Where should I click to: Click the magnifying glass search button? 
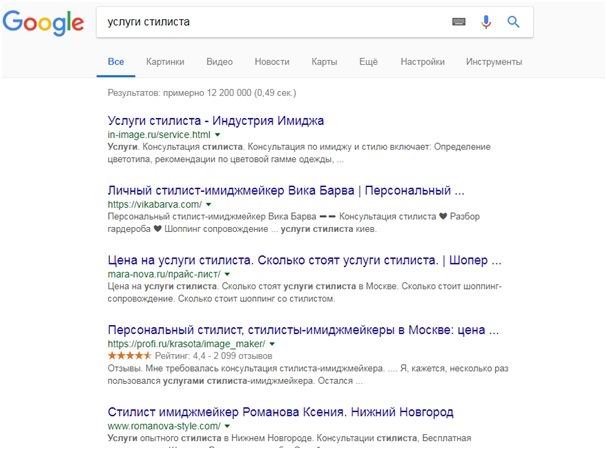coord(513,21)
